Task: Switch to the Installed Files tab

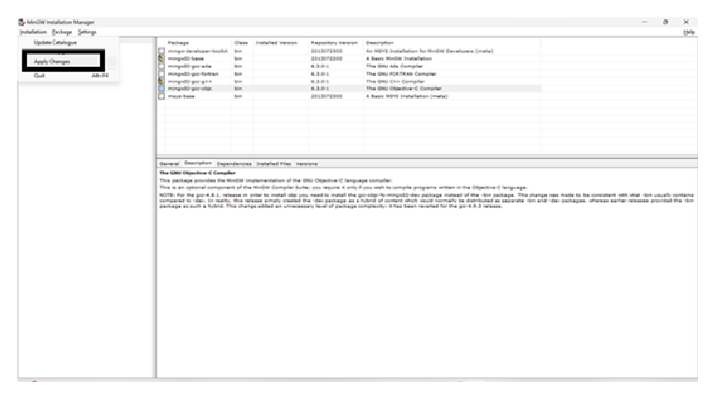Action: point(274,164)
